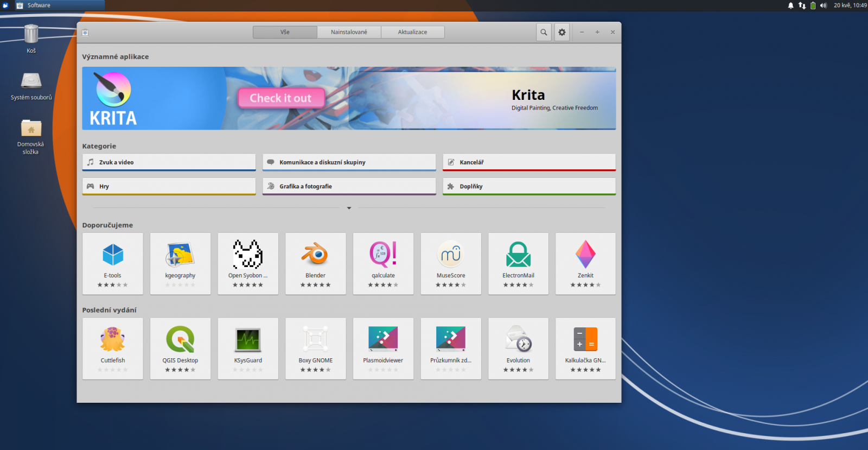Click the network arrows tray icon
Screen dimensions: 868x450
pos(802,5)
